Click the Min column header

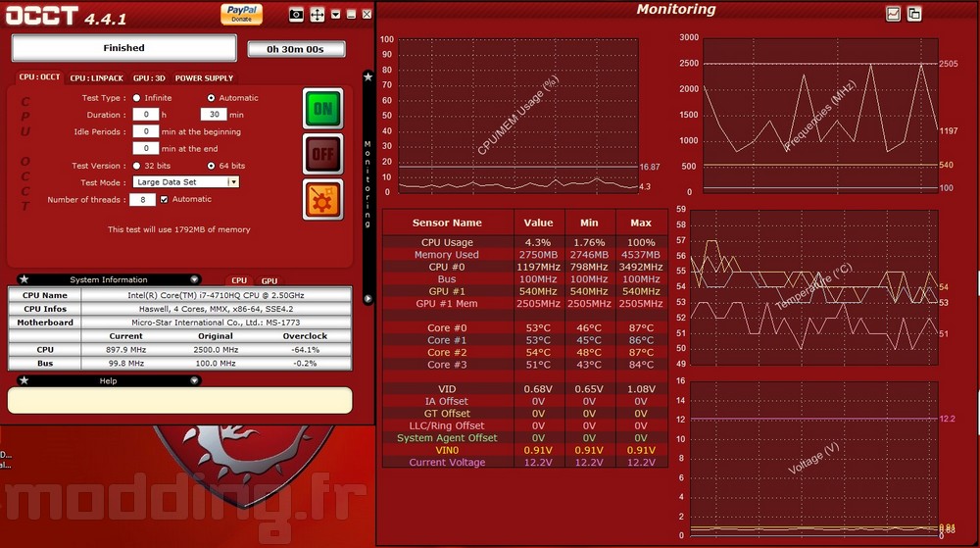point(589,223)
